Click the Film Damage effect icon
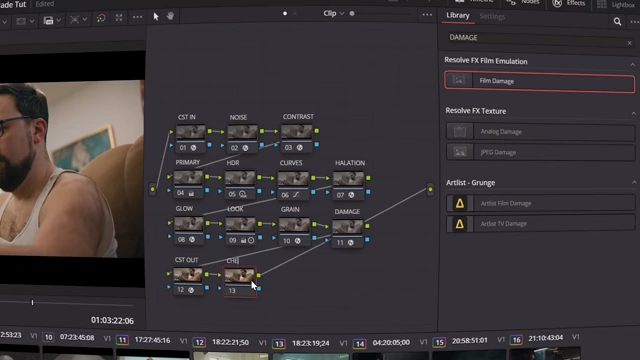This screenshot has height=360, width=640. tap(459, 80)
